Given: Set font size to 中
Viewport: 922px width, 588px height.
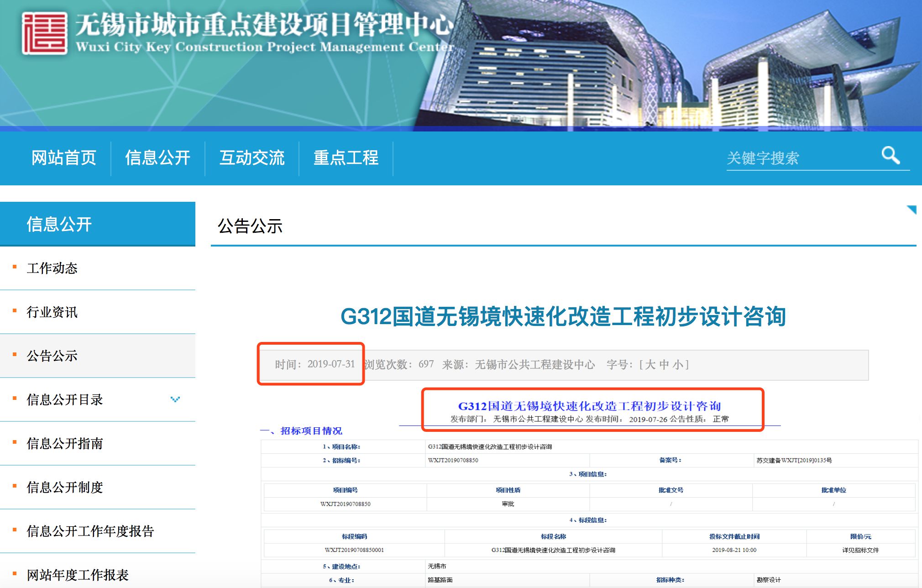Looking at the screenshot, I should click(x=664, y=364).
